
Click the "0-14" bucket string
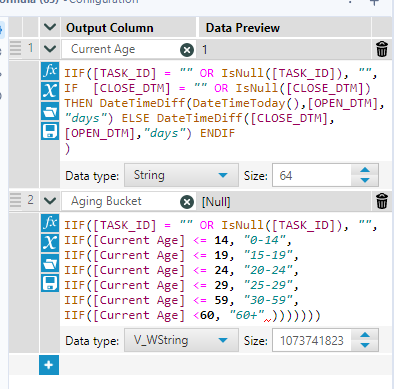[x=265, y=240]
